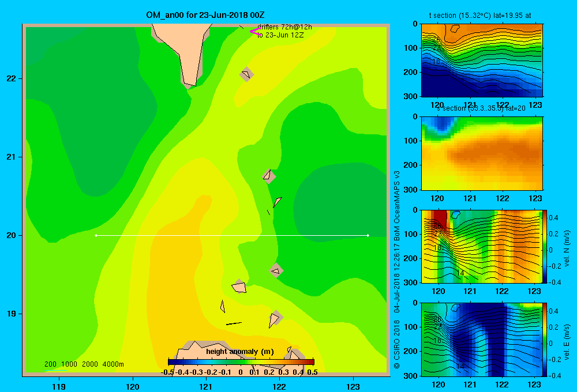Click the '0.5' maximum value on height anomaly scale
Image resolution: width=577 pixels, height=392 pixels.
tap(312, 372)
